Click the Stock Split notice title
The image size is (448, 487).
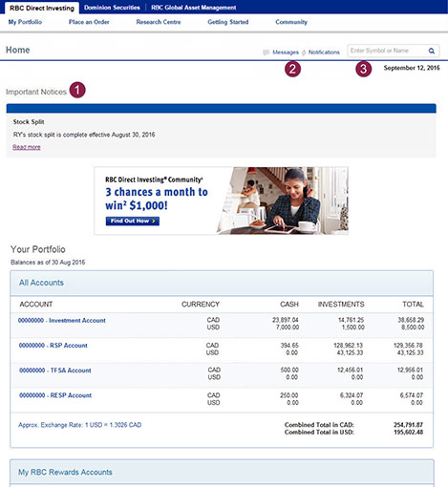pyautogui.click(x=29, y=122)
